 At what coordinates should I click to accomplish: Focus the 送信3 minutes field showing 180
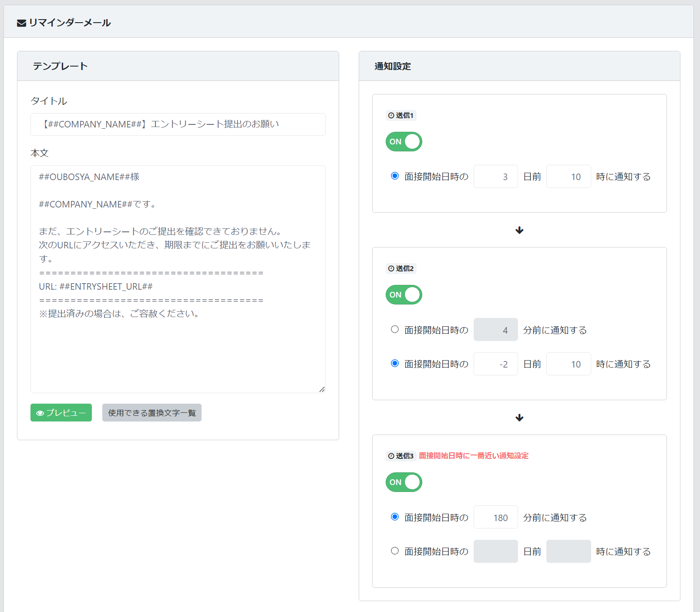click(495, 517)
